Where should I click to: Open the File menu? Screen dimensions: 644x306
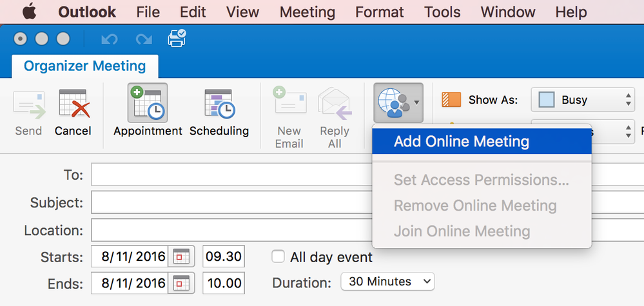pyautogui.click(x=148, y=12)
